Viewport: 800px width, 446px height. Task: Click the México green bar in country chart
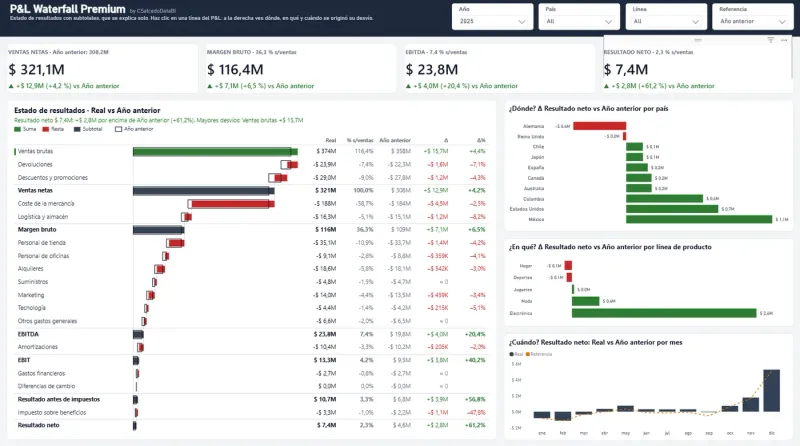699,219
